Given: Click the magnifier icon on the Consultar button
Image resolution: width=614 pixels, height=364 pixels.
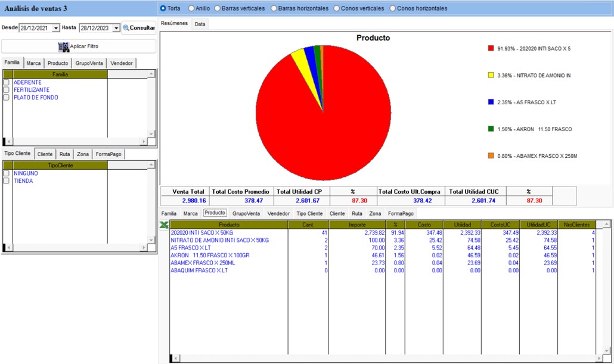Looking at the screenshot, I should (x=127, y=27).
